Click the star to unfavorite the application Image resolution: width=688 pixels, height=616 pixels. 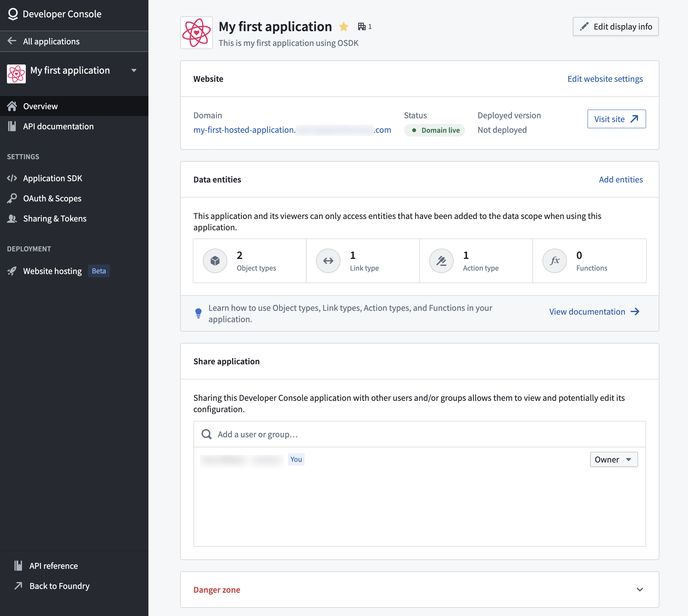pyautogui.click(x=344, y=26)
